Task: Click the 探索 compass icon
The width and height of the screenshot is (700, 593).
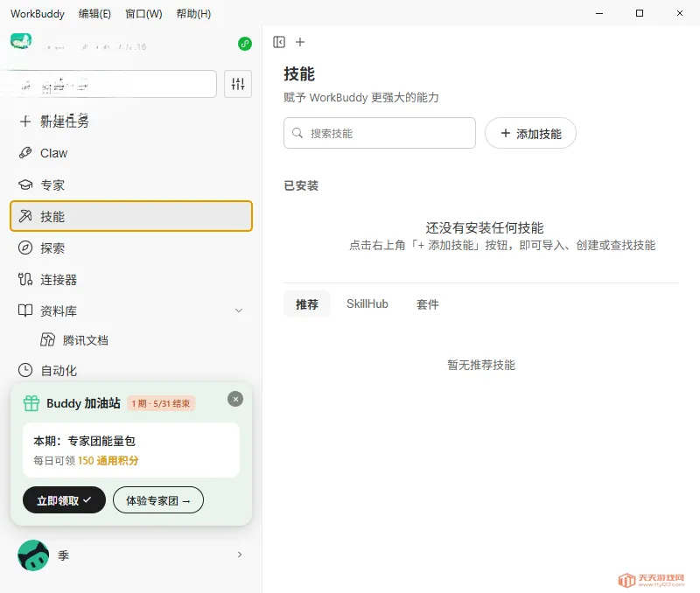Action: (x=25, y=248)
